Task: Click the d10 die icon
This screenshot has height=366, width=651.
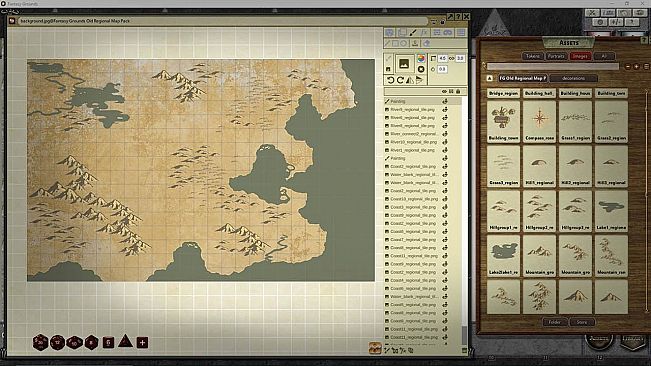Action: pyautogui.click(x=74, y=343)
